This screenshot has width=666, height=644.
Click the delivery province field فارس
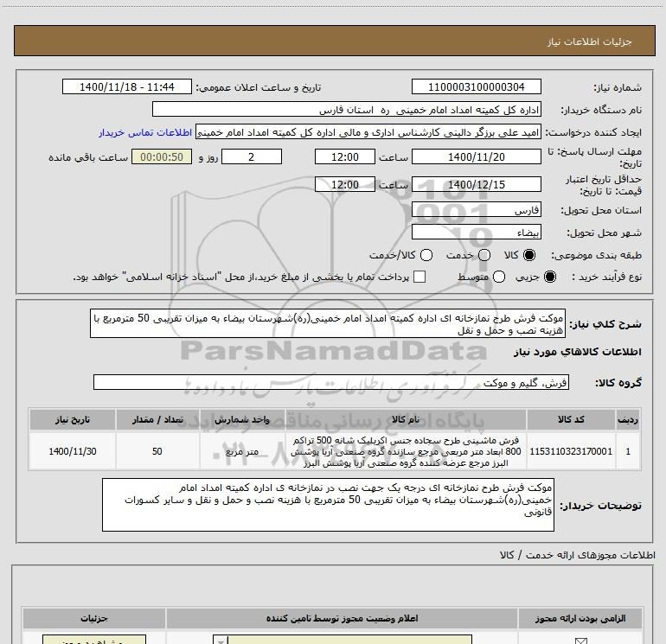476,210
